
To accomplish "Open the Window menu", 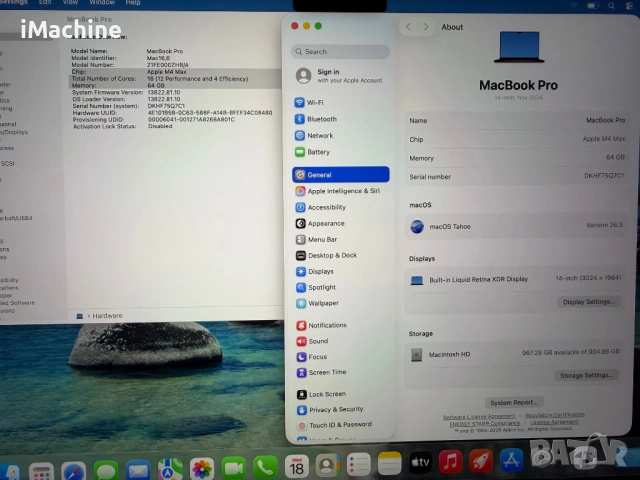I will click(x=102, y=2).
